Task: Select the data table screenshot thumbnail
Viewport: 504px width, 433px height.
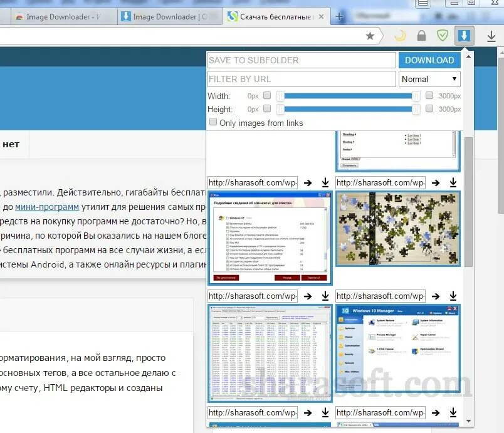Action: [270, 353]
